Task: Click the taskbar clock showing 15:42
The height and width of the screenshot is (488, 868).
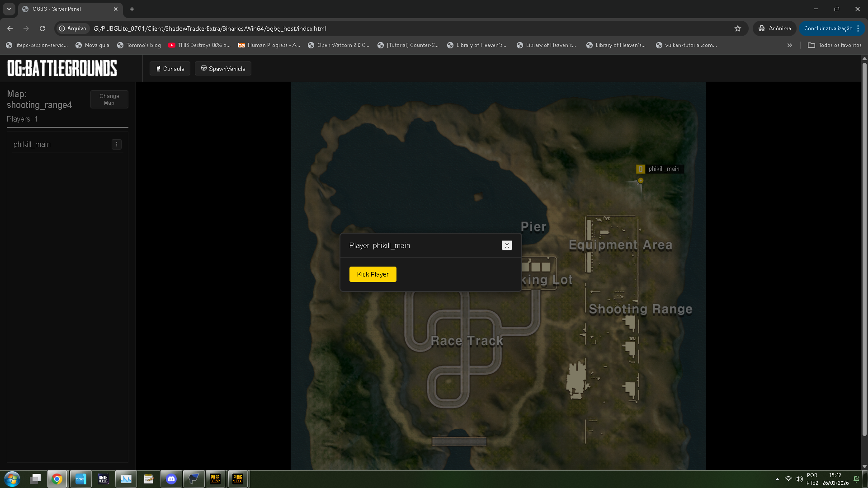Action: (x=835, y=479)
